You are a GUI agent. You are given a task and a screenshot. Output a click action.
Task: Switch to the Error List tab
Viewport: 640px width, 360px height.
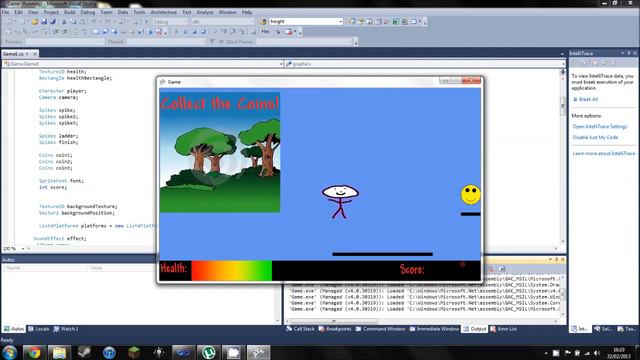[x=504, y=329]
